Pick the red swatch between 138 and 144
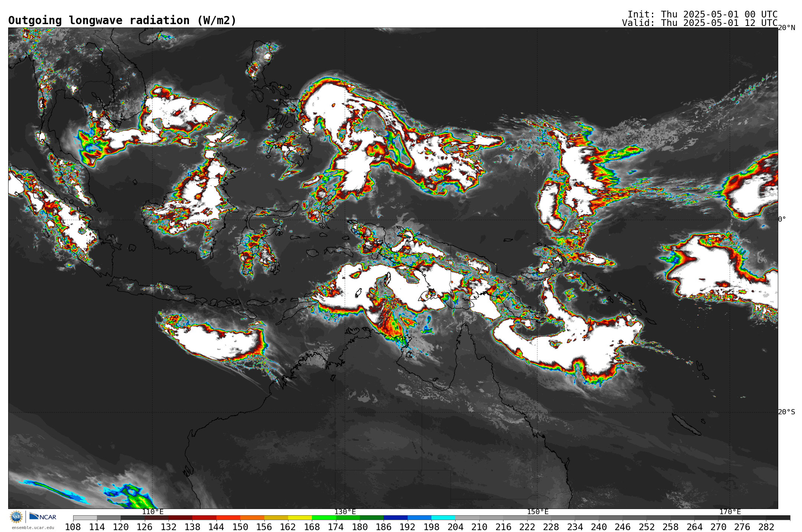The height and width of the screenshot is (532, 802). pos(204,518)
